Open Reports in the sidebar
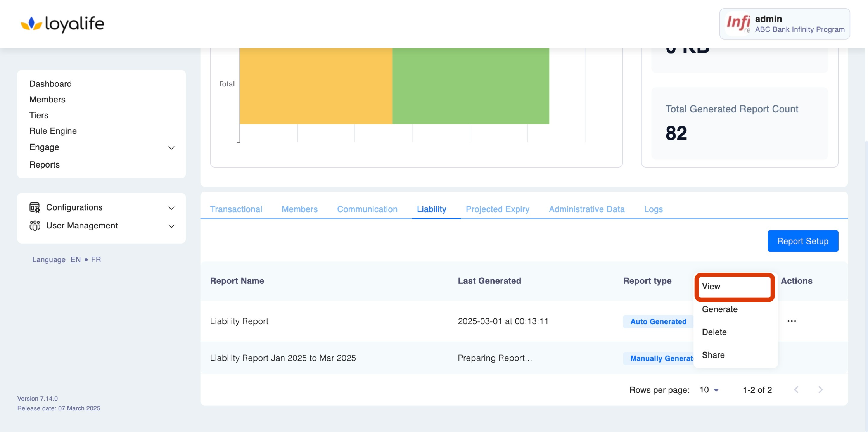This screenshot has height=432, width=868. point(45,164)
